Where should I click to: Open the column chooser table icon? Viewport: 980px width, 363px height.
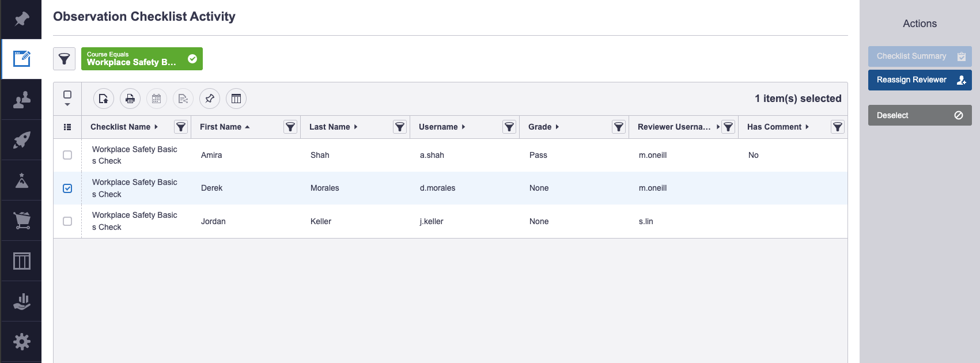(x=236, y=99)
